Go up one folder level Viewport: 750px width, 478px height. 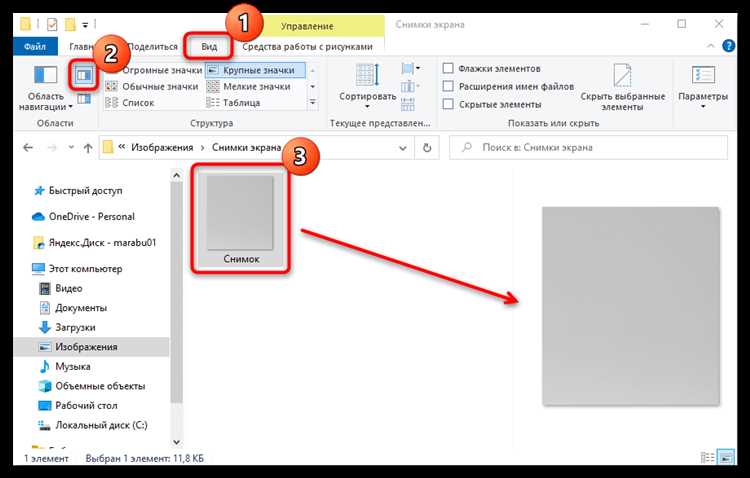coord(88,148)
